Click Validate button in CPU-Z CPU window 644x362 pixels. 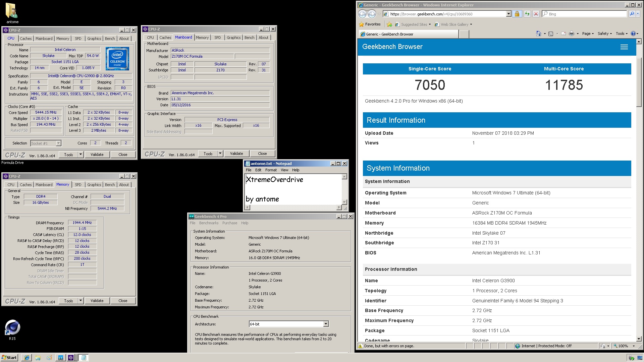[97, 155]
